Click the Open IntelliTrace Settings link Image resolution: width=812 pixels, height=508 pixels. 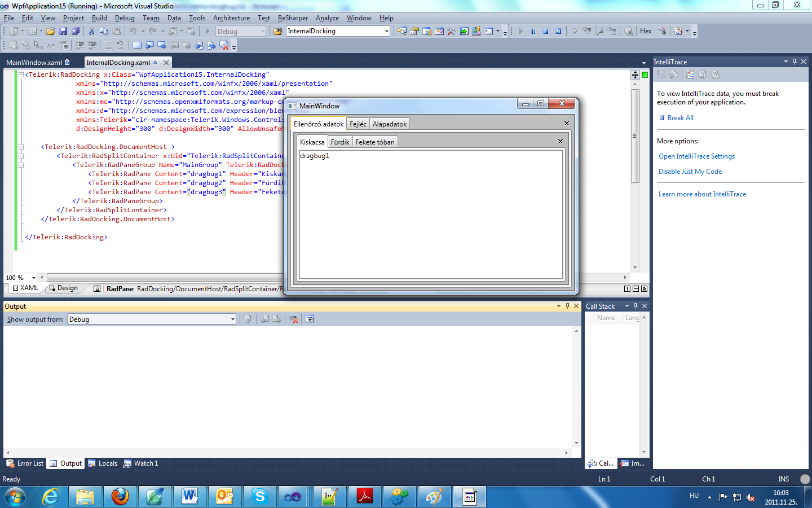pos(696,156)
